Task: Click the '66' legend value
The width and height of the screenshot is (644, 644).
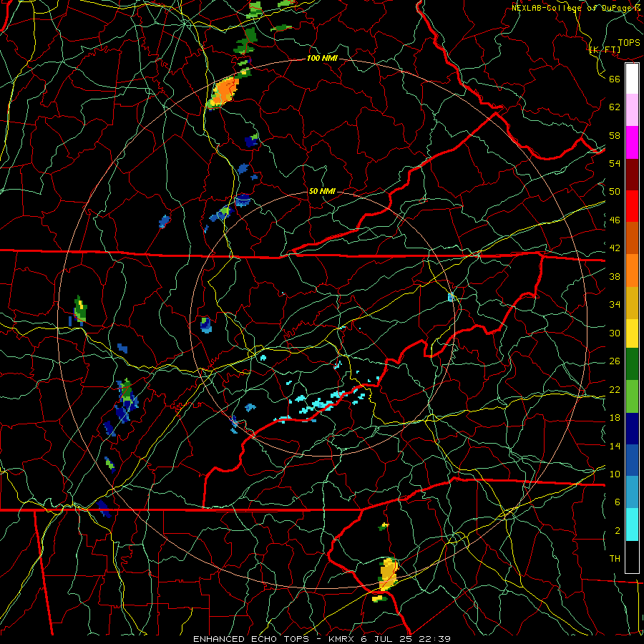Action: point(615,79)
